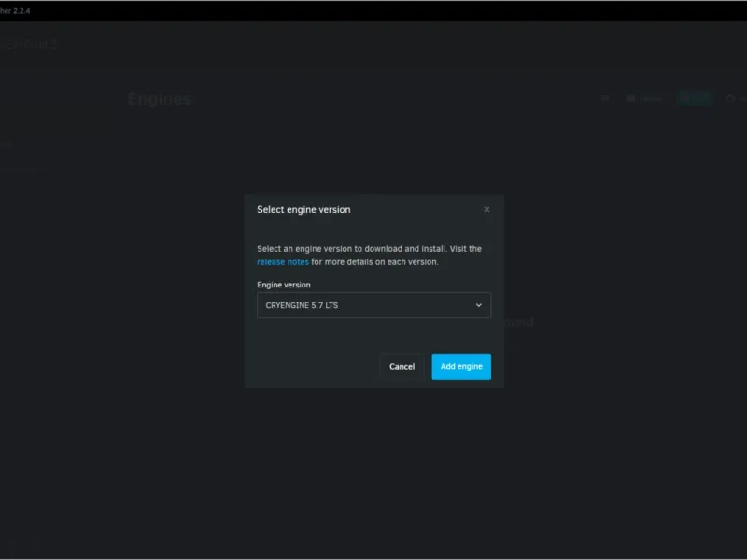Click the Add engine button

tap(461, 366)
